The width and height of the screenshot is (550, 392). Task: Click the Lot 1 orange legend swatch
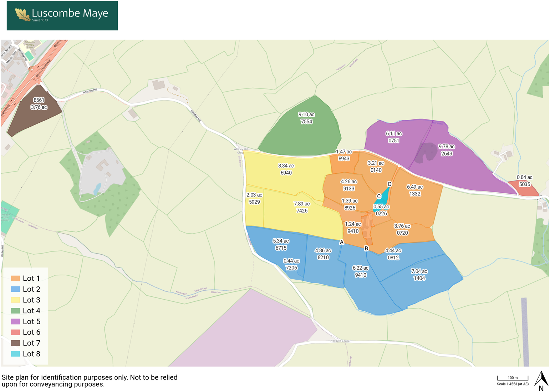(15, 278)
